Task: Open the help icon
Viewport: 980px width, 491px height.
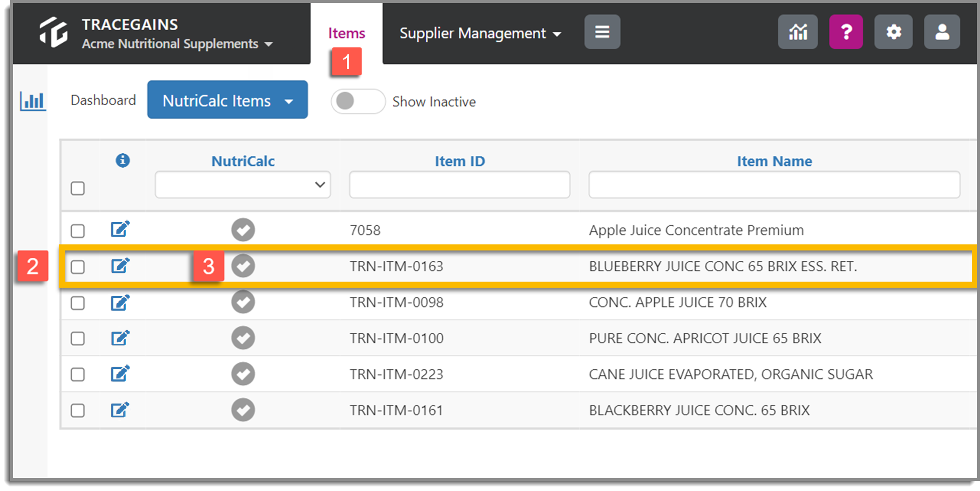Action: click(845, 32)
